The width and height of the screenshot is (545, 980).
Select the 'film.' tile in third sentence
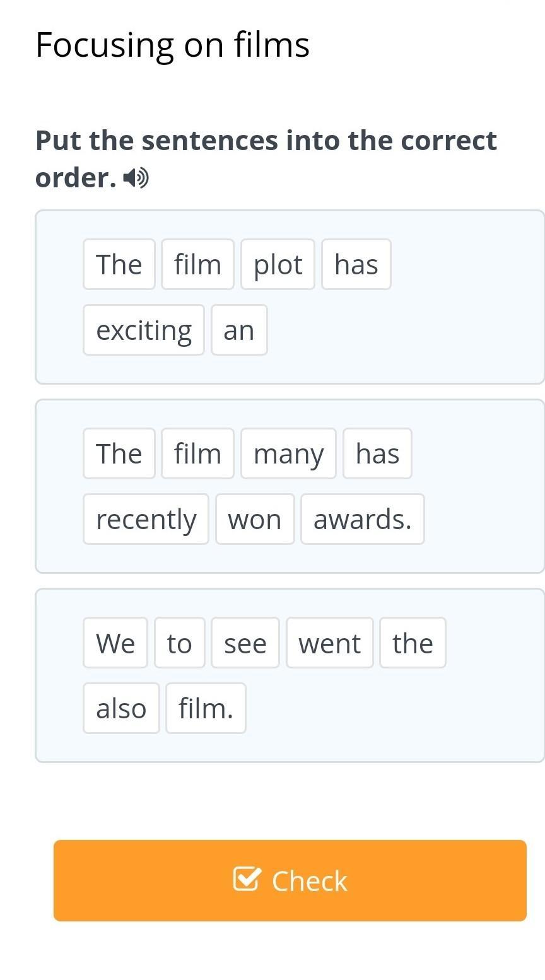click(206, 708)
